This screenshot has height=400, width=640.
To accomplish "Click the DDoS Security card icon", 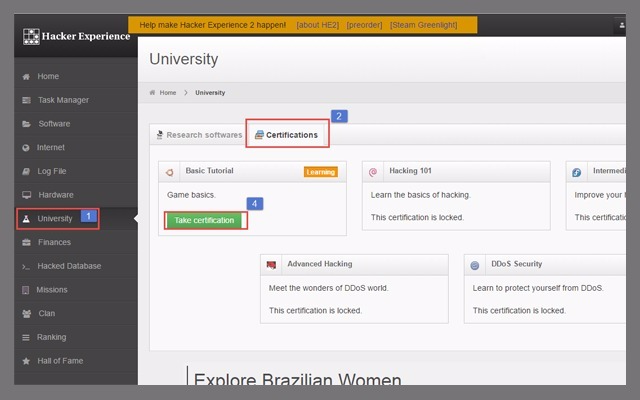I will [x=475, y=266].
